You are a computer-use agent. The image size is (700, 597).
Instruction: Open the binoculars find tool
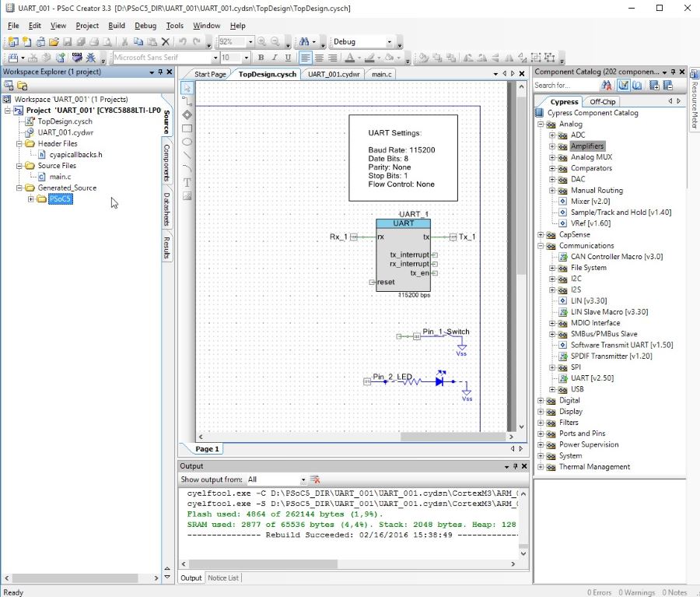pyautogui.click(x=304, y=42)
